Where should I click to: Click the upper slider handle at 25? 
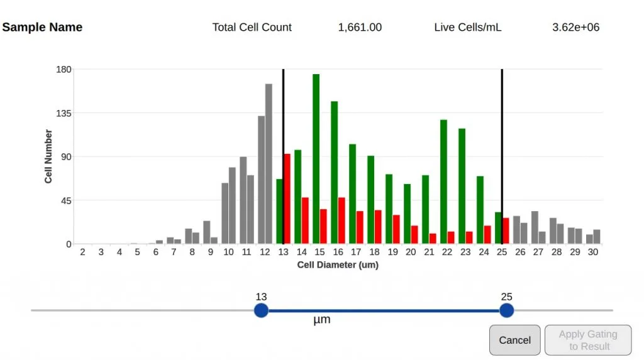(506, 310)
